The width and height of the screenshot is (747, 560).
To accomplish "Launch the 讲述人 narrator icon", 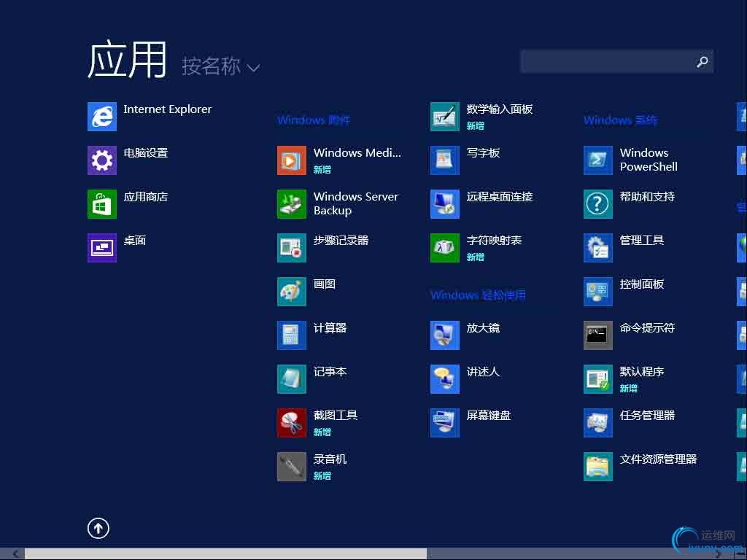I will click(445, 379).
